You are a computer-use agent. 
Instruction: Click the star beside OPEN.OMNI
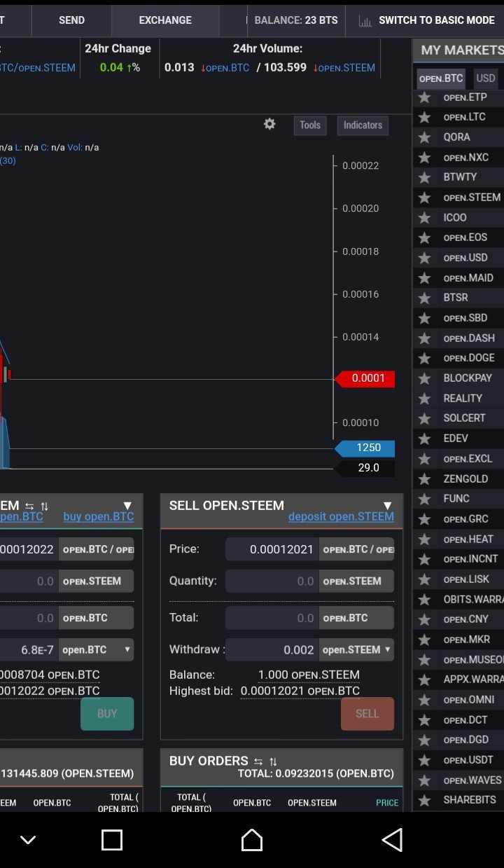click(424, 700)
